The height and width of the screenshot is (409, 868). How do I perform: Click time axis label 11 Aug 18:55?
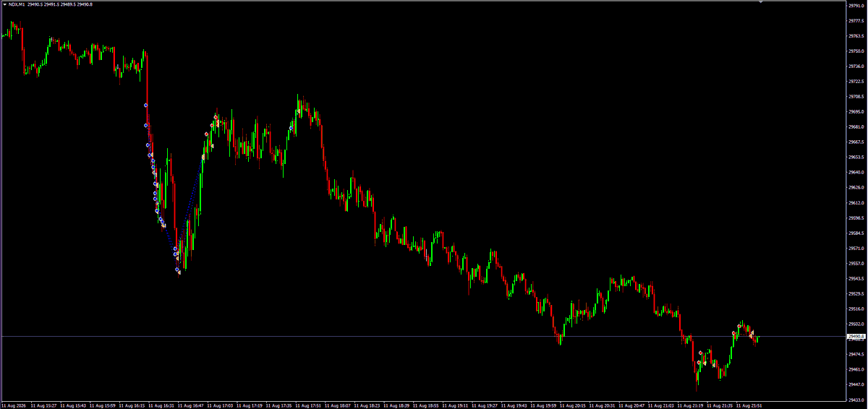click(x=427, y=405)
